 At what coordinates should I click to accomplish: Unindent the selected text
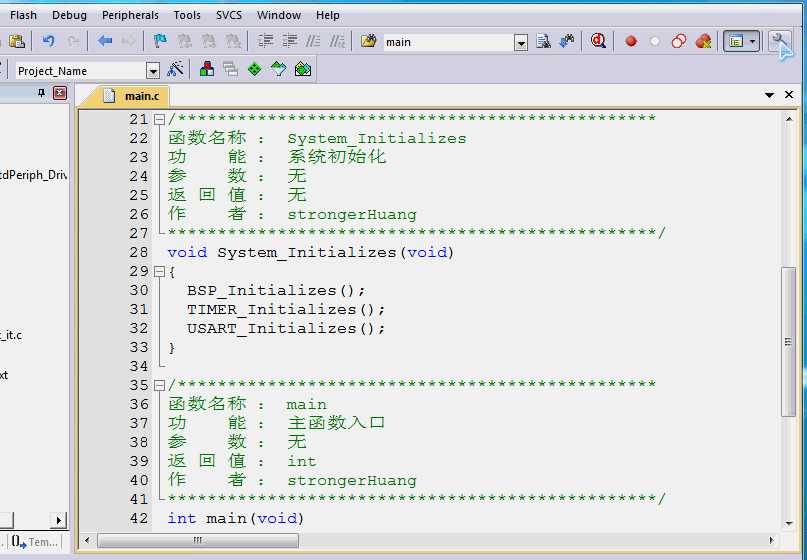290,41
